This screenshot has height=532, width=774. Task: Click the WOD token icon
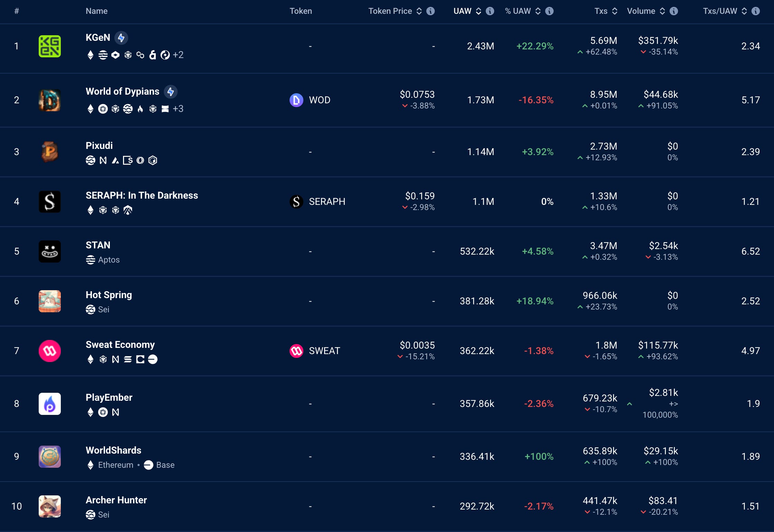tap(296, 100)
